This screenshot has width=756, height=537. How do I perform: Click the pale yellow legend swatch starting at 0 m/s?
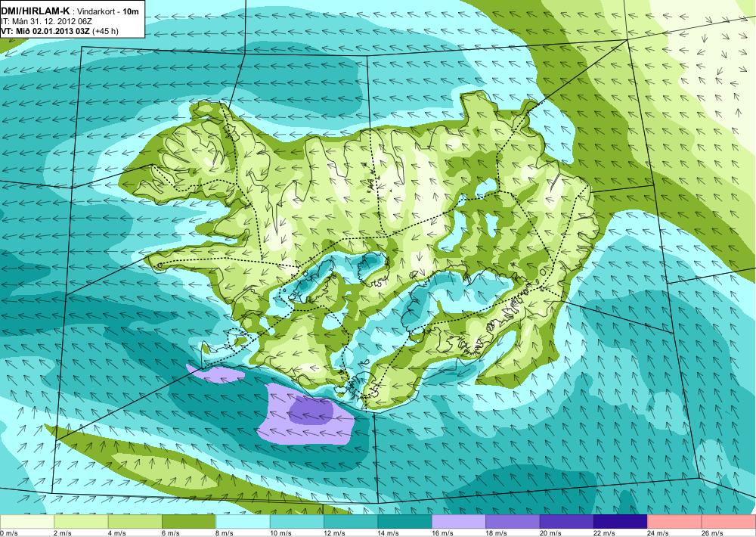pos(27,522)
